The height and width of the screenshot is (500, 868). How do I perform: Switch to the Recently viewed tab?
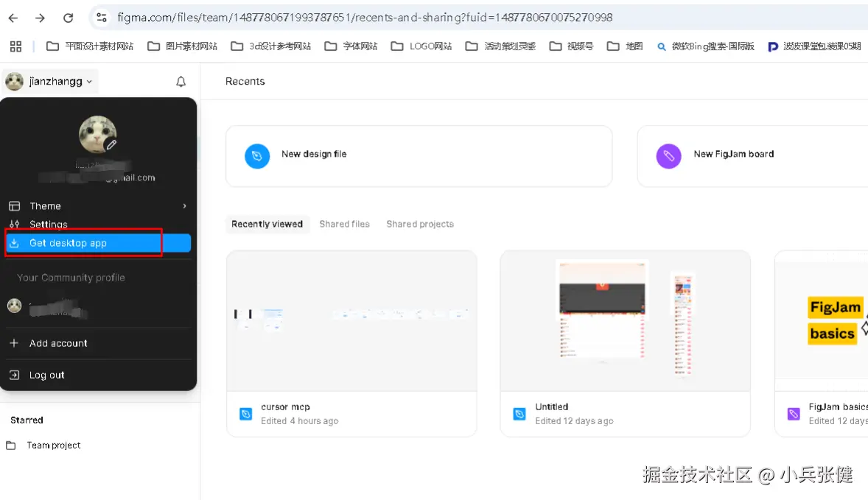pyautogui.click(x=267, y=224)
